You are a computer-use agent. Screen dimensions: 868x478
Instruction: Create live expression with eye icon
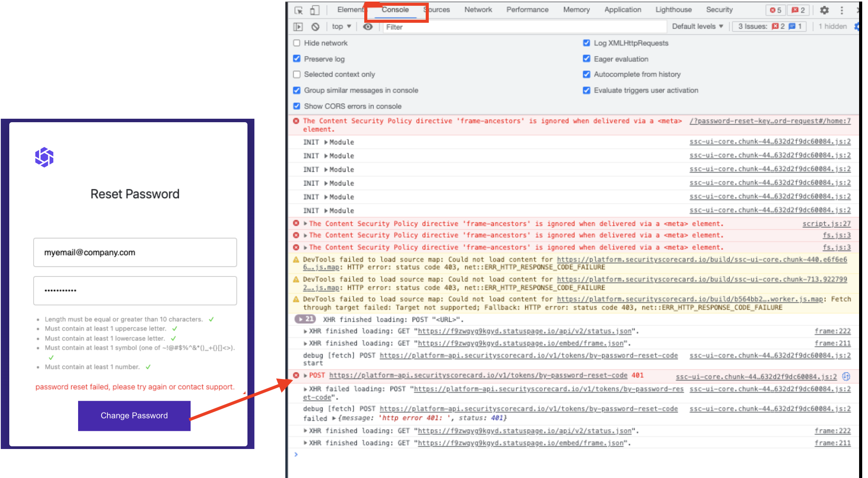pyautogui.click(x=368, y=27)
